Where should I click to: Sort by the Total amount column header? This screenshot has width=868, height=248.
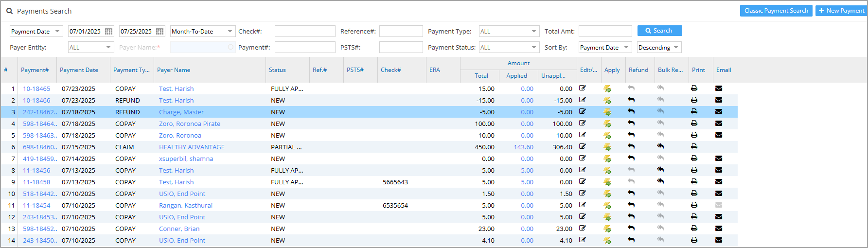481,76
